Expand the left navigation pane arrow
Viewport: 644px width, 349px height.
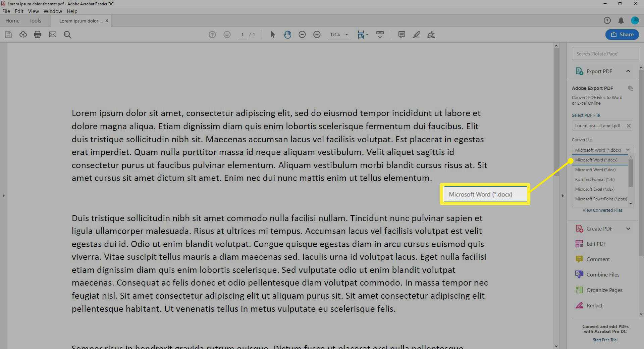[x=3, y=196]
